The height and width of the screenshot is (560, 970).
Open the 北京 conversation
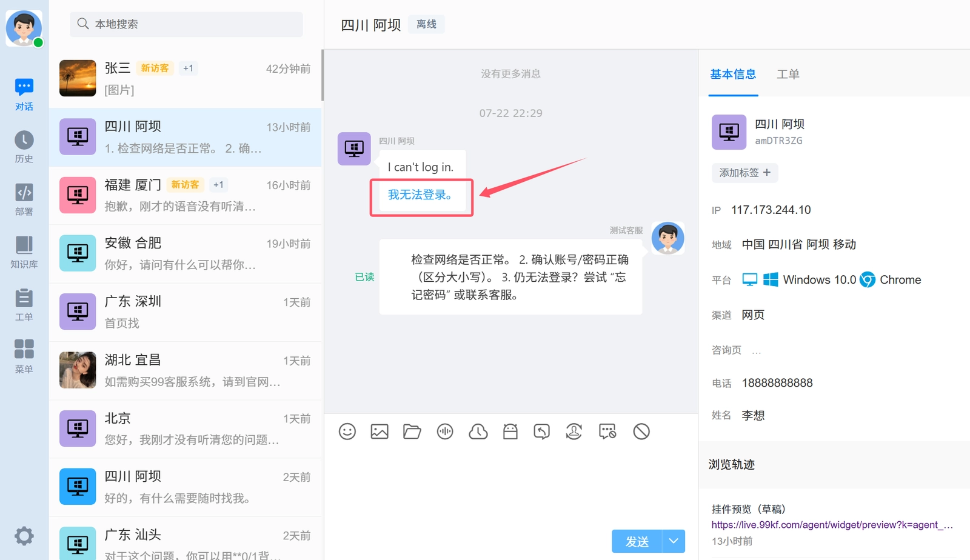[185, 428]
